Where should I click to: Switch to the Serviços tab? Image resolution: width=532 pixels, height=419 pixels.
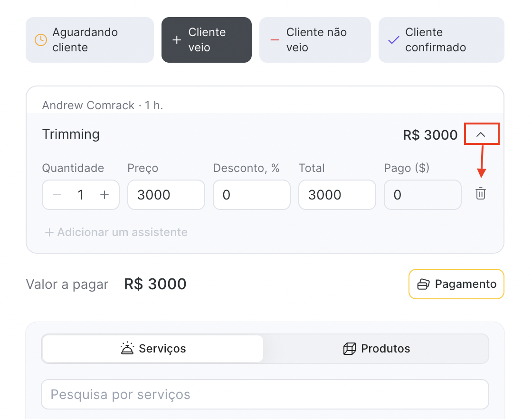152,349
